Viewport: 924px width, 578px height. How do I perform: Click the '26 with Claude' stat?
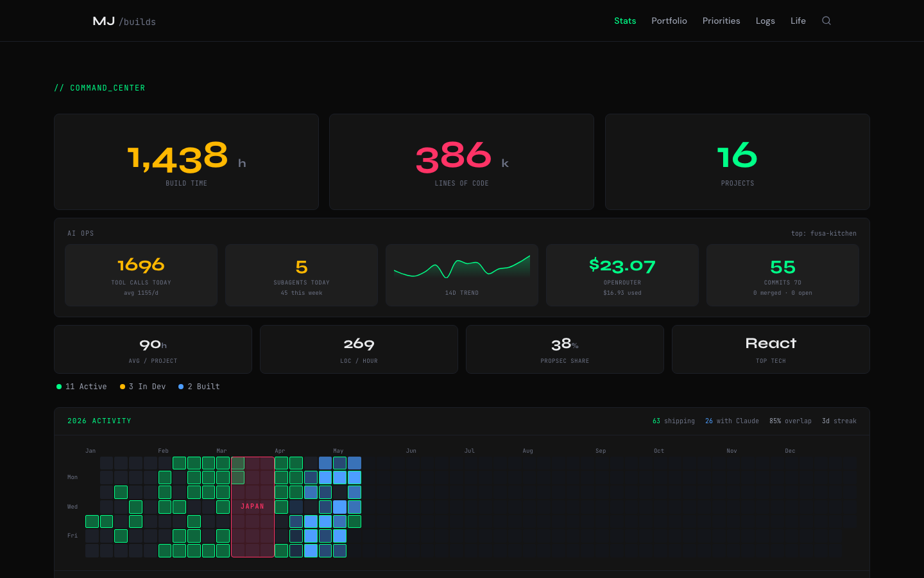pos(732,421)
